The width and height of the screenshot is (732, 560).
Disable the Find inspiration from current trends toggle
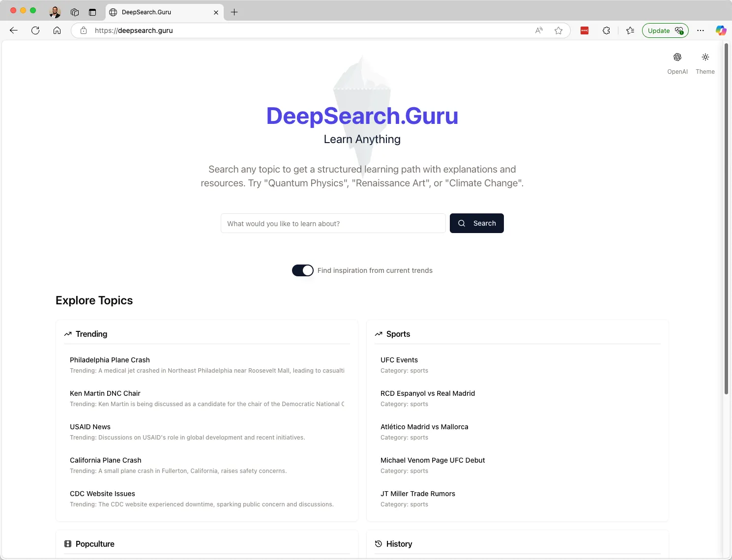click(x=302, y=270)
